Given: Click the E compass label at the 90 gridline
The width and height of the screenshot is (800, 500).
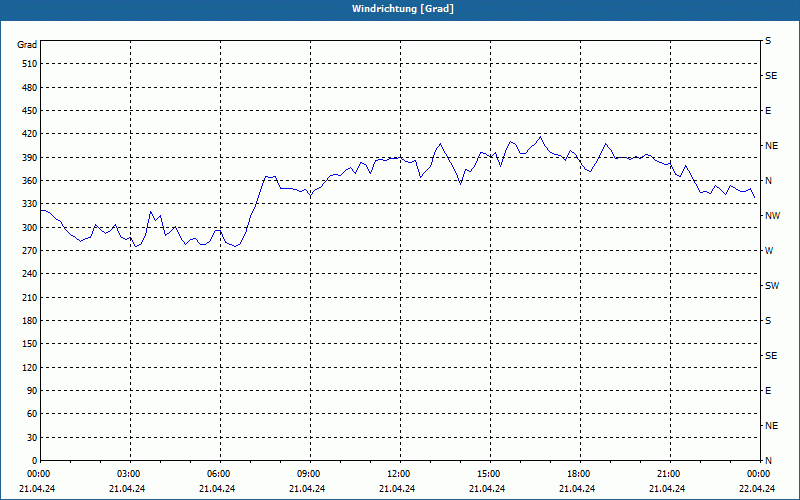Looking at the screenshot, I should click(x=768, y=391).
